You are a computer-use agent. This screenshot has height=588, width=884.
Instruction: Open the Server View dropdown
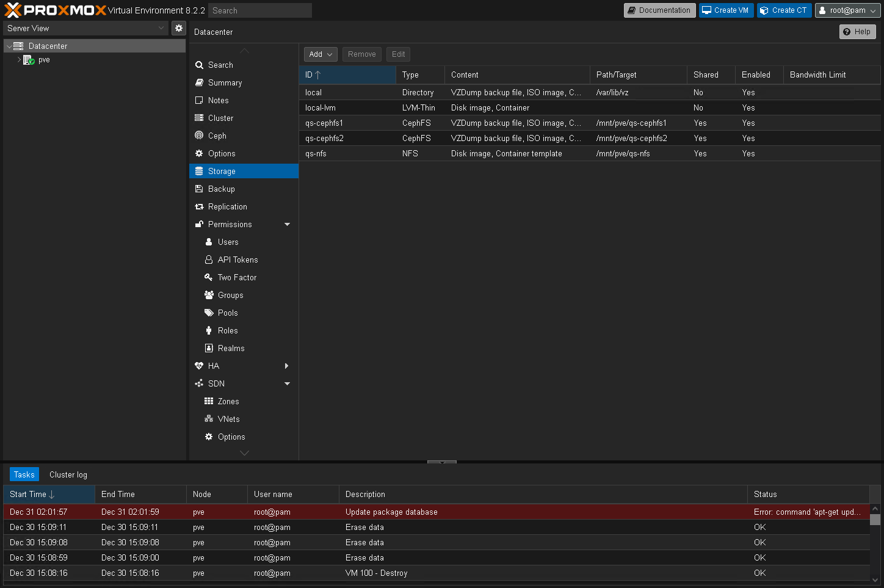[85, 28]
